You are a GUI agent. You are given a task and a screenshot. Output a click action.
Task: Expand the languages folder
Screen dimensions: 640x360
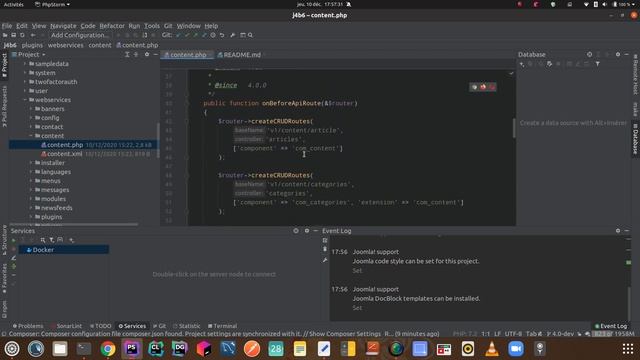click(x=31, y=171)
